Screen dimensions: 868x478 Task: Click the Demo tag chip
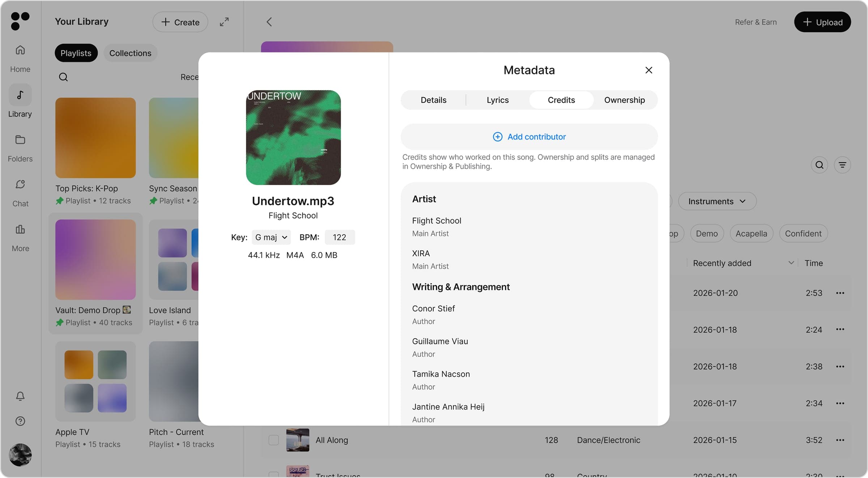coord(707,234)
